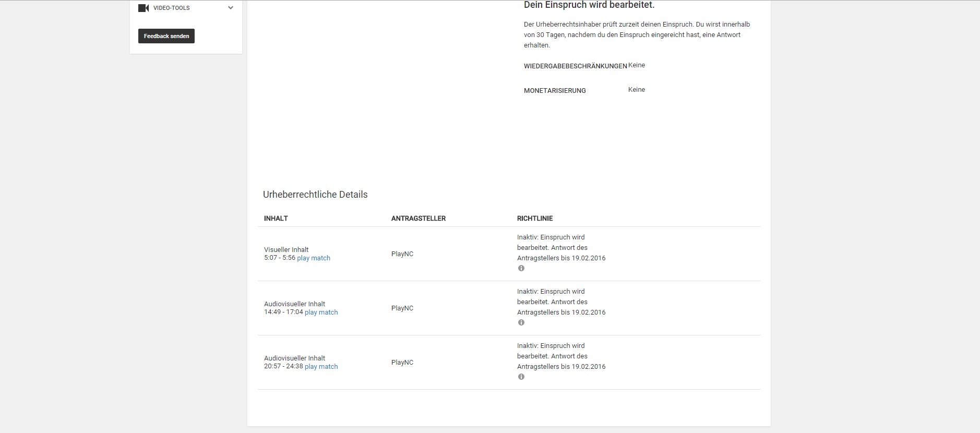Click the paragraph about Urheberrechtsinhaber prüft Einspruch
980x433 pixels.
pos(637,34)
